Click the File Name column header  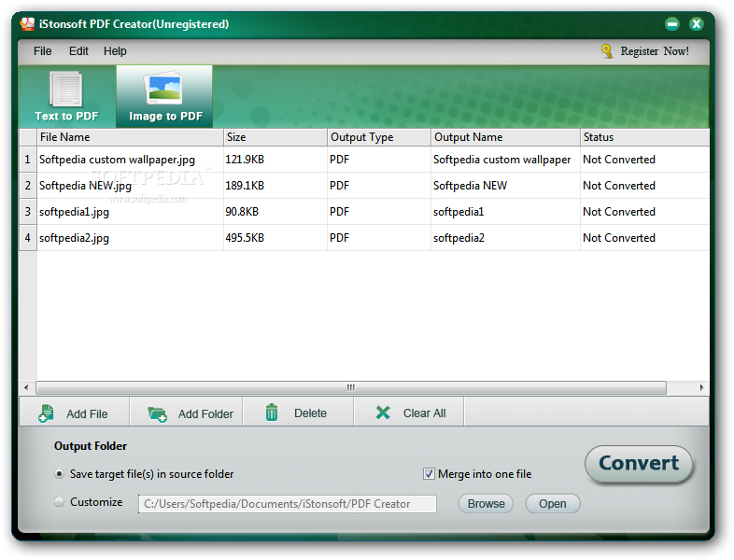130,137
